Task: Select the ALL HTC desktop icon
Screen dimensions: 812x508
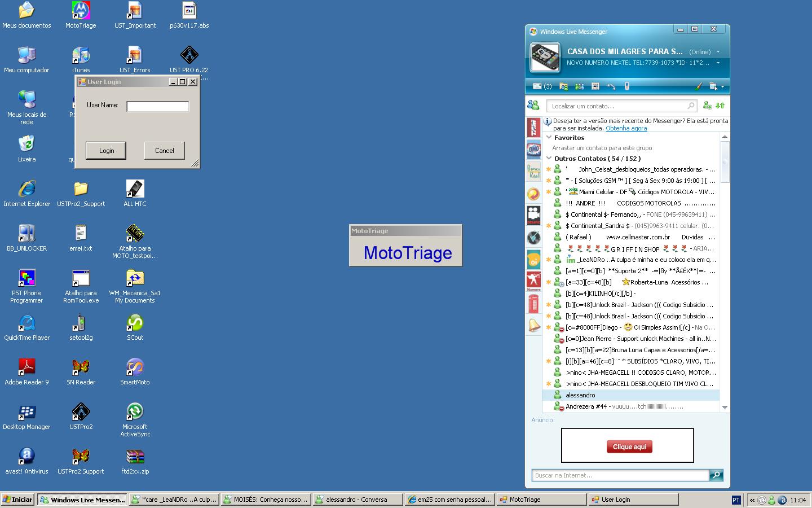Action: point(135,194)
